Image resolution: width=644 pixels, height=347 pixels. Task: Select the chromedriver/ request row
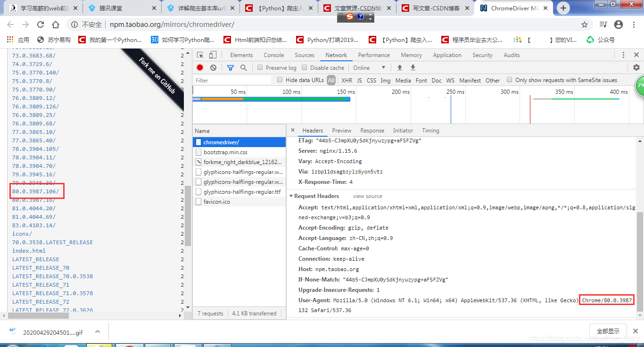239,142
